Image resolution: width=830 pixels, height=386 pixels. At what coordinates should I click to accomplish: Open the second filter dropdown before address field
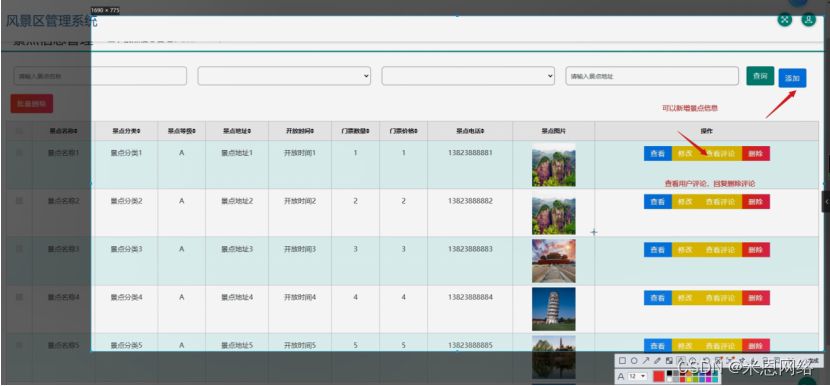(468, 76)
